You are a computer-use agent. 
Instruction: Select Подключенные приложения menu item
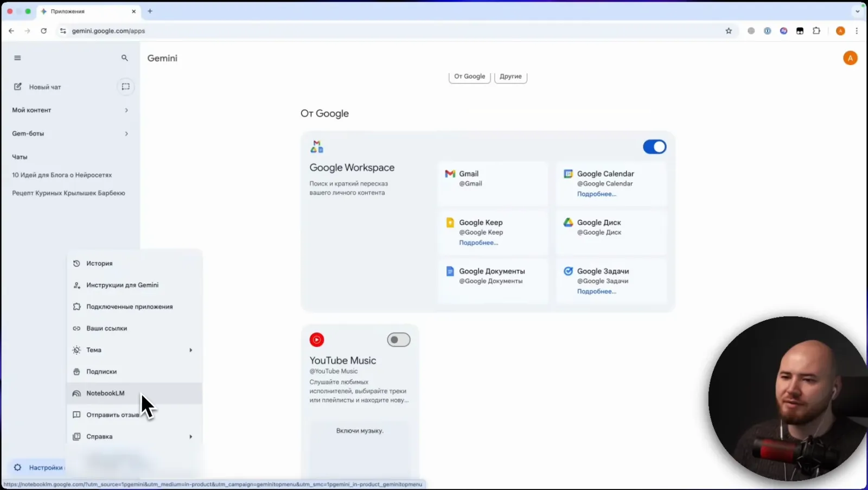click(135, 307)
